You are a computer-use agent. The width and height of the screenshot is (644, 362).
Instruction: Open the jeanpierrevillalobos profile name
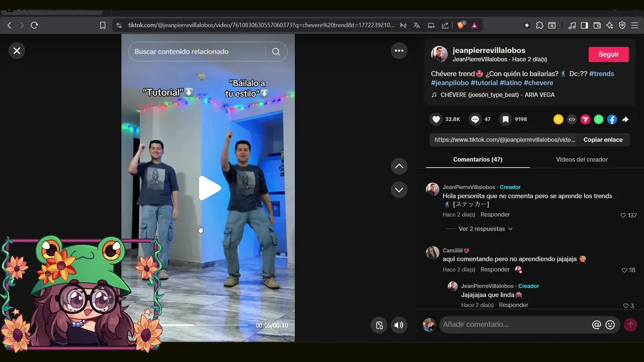point(489,50)
